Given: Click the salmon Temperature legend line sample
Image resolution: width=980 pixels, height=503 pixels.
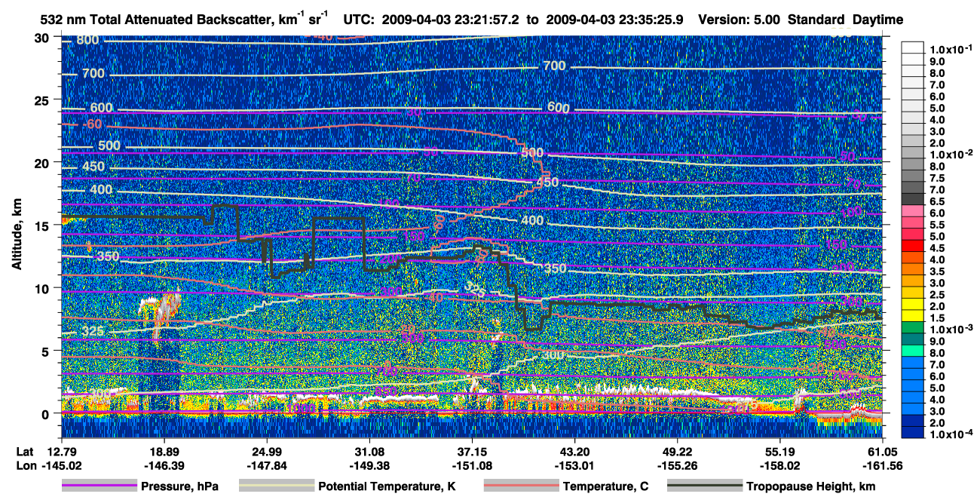Looking at the screenshot, I should click(520, 486).
